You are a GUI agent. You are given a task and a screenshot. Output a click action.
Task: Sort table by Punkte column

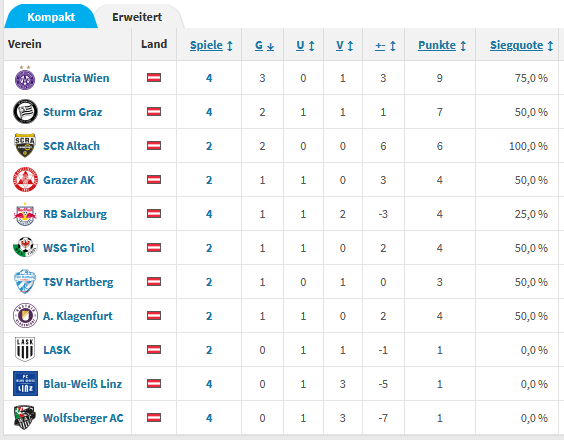(442, 45)
